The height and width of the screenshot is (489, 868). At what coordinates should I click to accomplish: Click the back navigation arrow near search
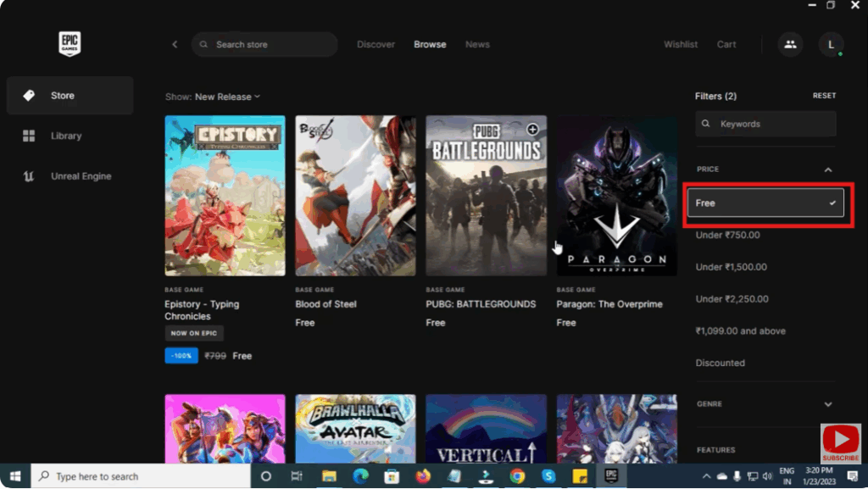click(175, 44)
